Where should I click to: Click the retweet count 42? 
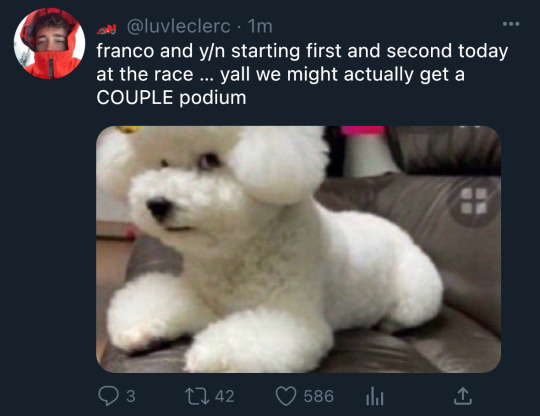[x=225, y=396]
